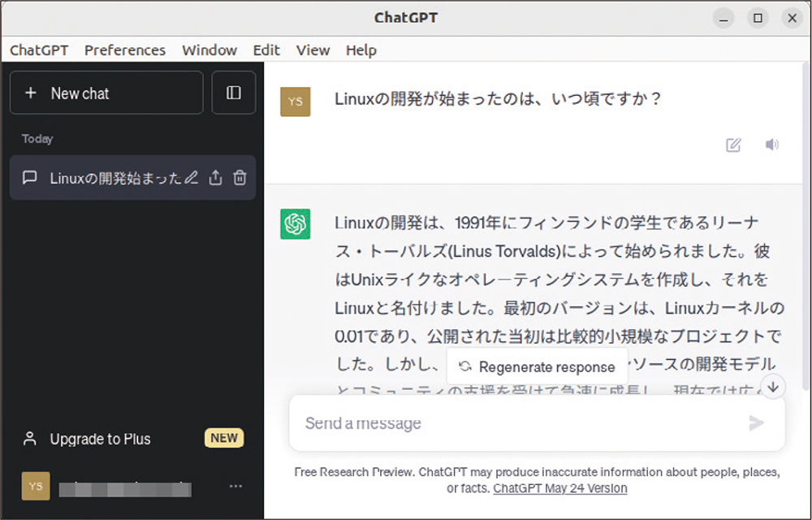The width and height of the screenshot is (812, 520).
Task: Collapse the chat sidebar panel
Action: click(234, 92)
